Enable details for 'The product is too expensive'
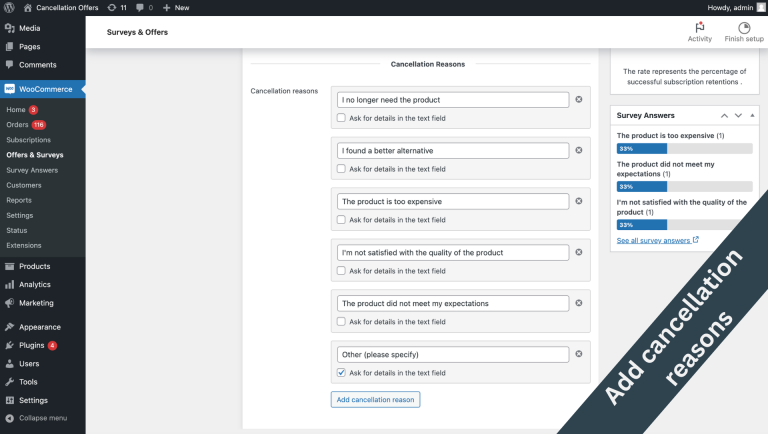 [x=341, y=220]
